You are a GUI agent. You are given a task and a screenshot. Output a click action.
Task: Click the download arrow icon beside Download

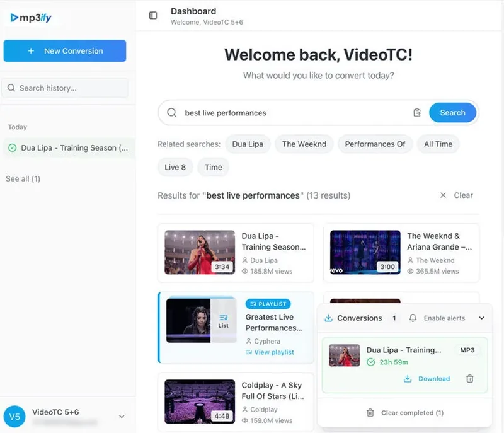point(407,379)
